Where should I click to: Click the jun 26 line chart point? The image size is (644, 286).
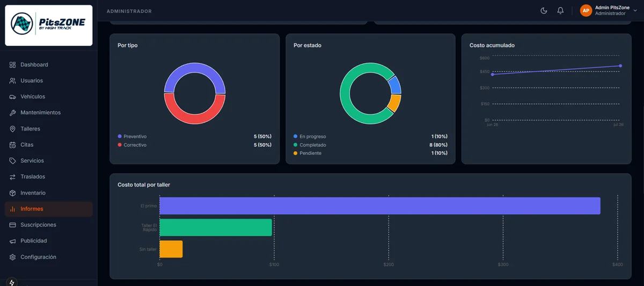[x=493, y=74]
